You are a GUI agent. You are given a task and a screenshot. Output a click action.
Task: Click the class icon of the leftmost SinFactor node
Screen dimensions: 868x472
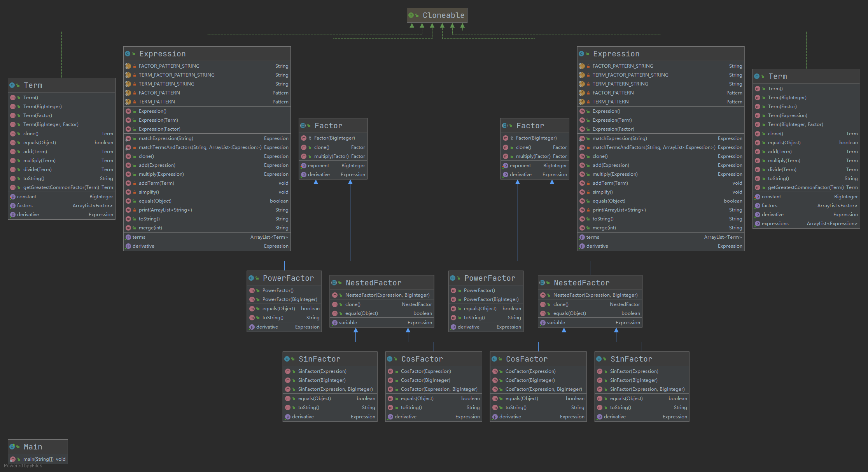coord(287,359)
